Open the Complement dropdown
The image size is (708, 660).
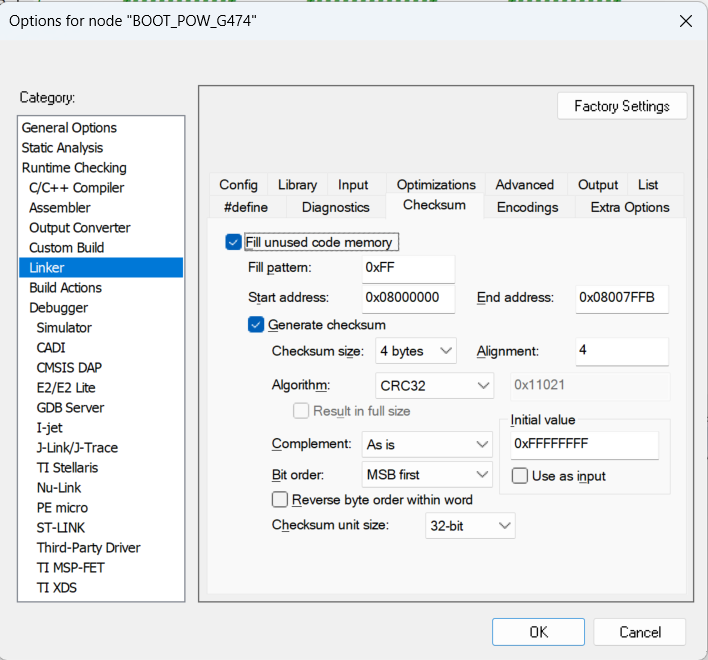427,444
